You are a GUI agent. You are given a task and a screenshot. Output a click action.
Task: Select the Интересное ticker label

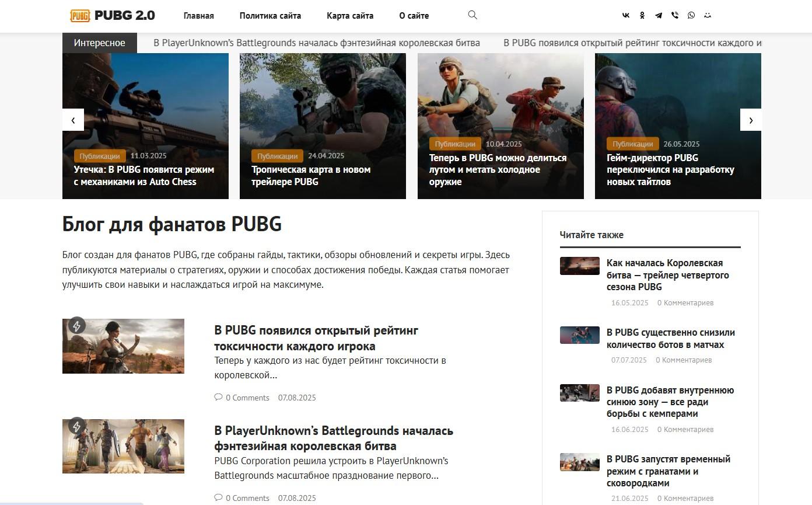[100, 43]
